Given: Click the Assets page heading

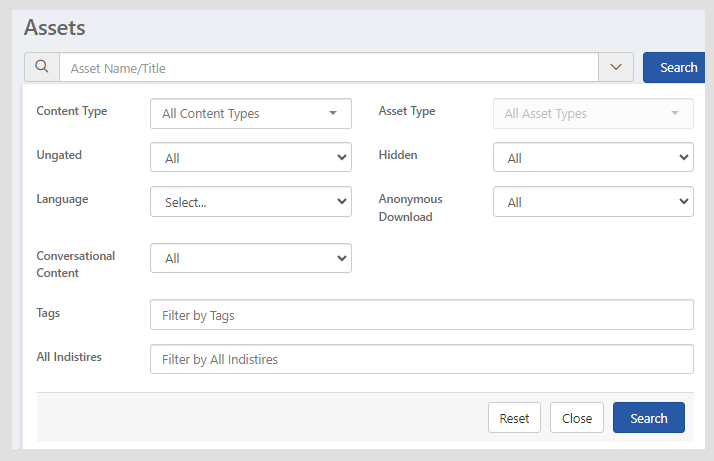Looking at the screenshot, I should (x=54, y=27).
